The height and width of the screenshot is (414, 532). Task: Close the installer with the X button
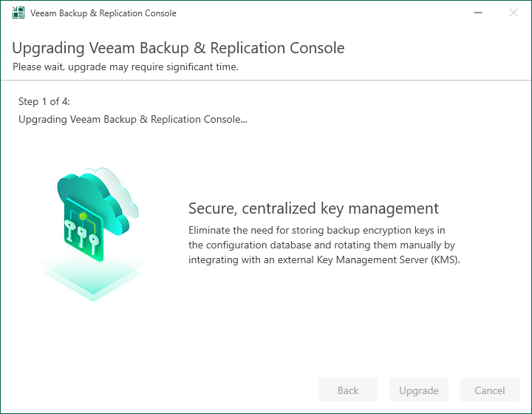(514, 13)
